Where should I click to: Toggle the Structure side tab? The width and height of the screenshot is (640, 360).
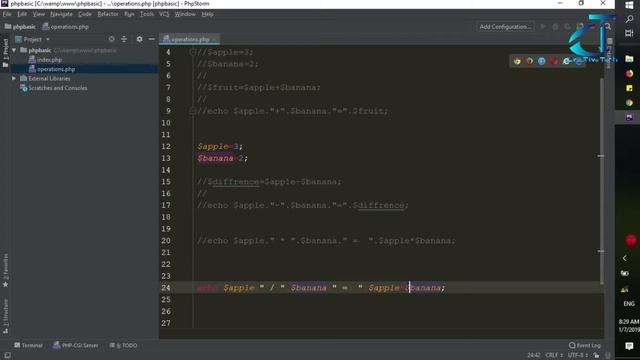coord(5,317)
